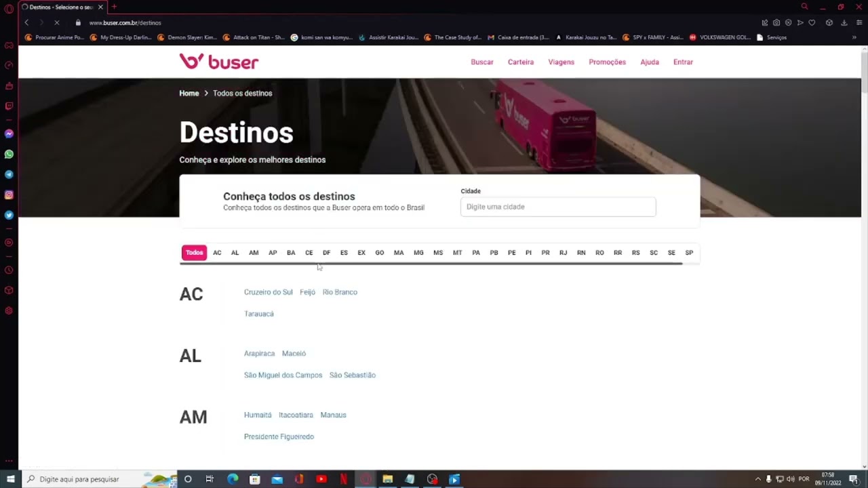868x488 pixels.
Task: Open the Viagens menu item
Action: point(561,62)
